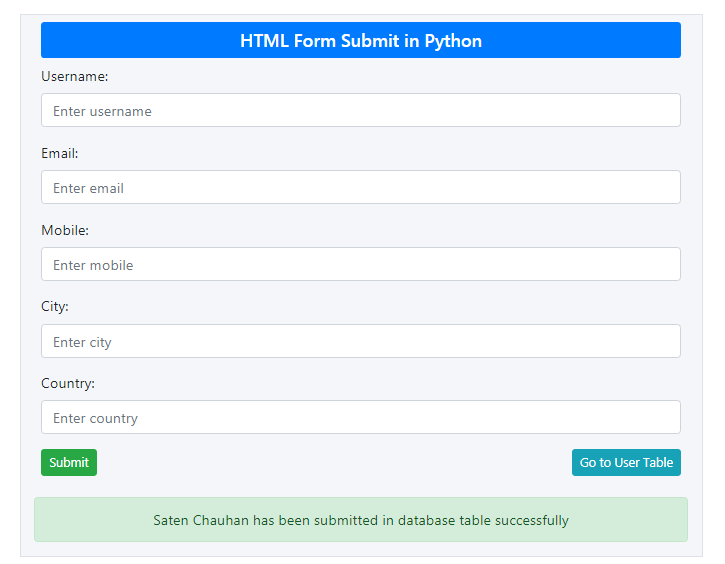The width and height of the screenshot is (725, 564).
Task: Click the green success alert message
Action: point(361,520)
